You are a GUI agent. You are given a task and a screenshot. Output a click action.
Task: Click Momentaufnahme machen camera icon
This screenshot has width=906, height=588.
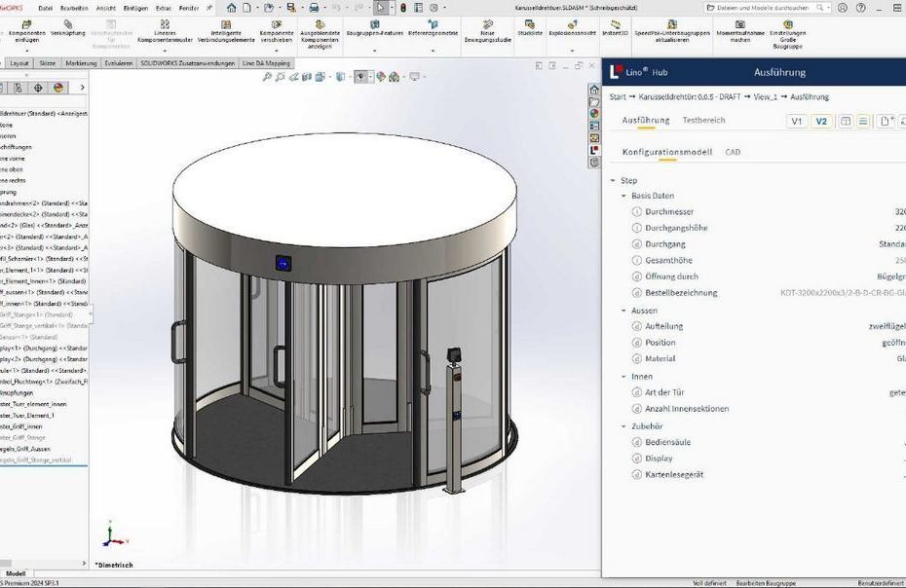741,24
